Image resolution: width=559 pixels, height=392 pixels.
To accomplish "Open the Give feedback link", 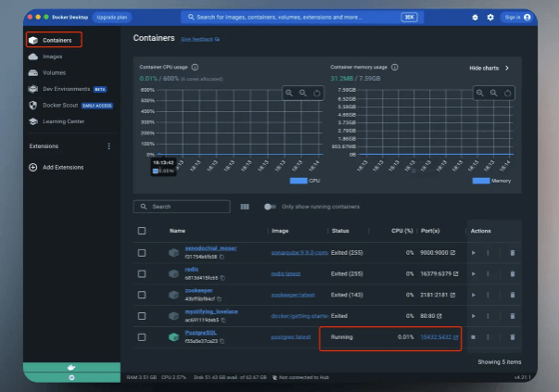I will point(200,39).
